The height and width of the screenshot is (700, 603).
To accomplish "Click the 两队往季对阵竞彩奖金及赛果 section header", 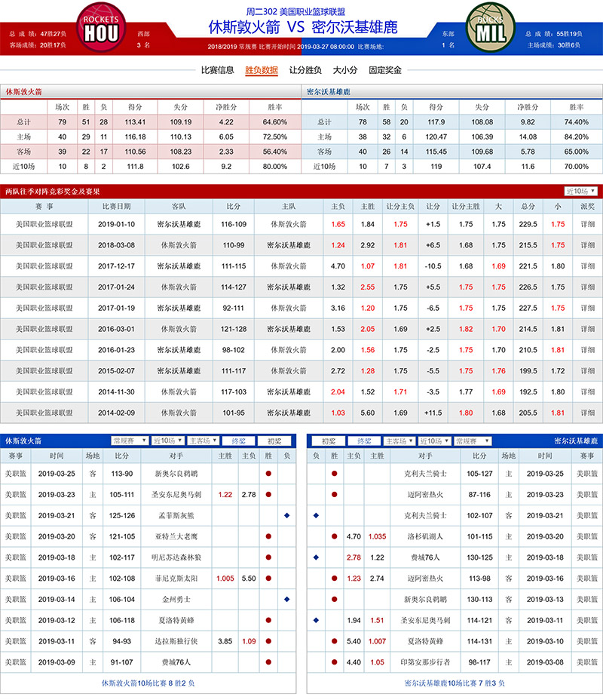I will coord(53,192).
